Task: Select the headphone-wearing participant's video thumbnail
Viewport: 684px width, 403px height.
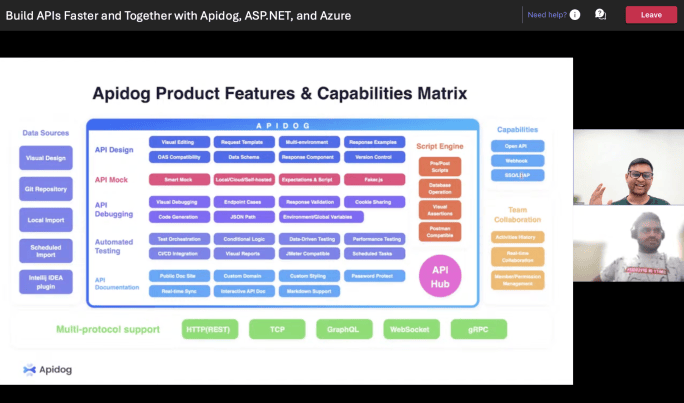Action: tap(629, 243)
